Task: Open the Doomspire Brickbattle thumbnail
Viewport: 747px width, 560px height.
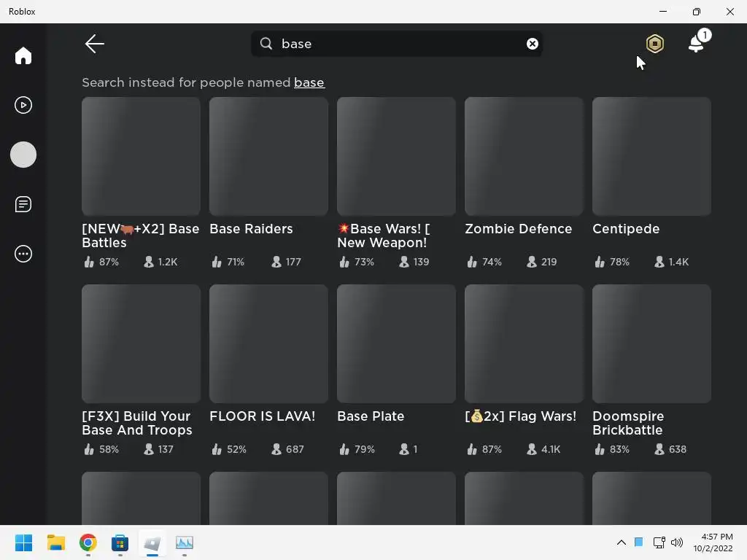Action: click(x=651, y=344)
